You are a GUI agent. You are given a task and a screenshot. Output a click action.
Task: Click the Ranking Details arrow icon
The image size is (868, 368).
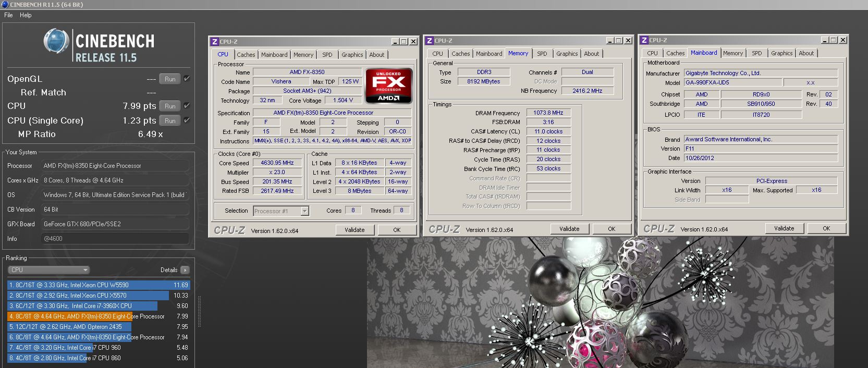pyautogui.click(x=185, y=270)
